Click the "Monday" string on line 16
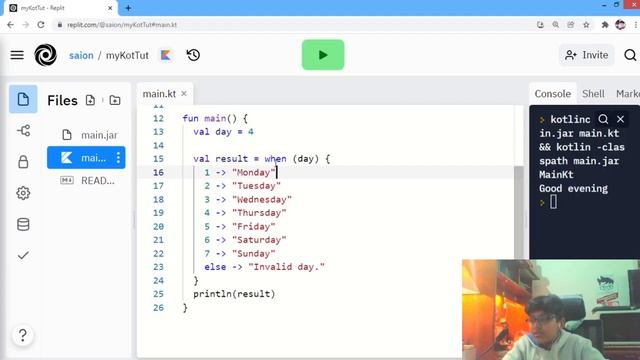This screenshot has width=640, height=360. click(x=253, y=172)
